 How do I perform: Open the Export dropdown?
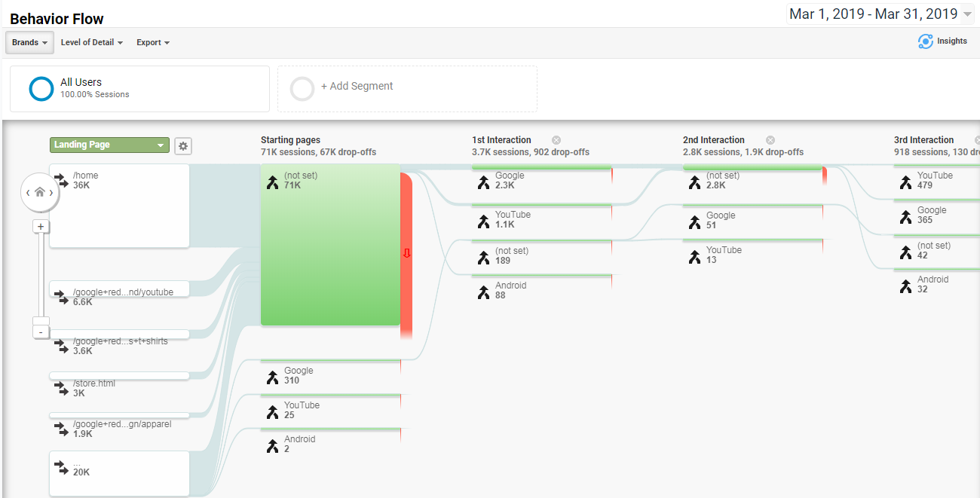pos(153,42)
